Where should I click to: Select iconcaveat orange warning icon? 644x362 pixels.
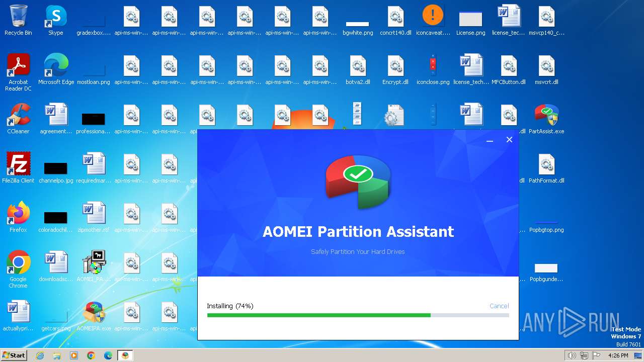click(x=433, y=21)
